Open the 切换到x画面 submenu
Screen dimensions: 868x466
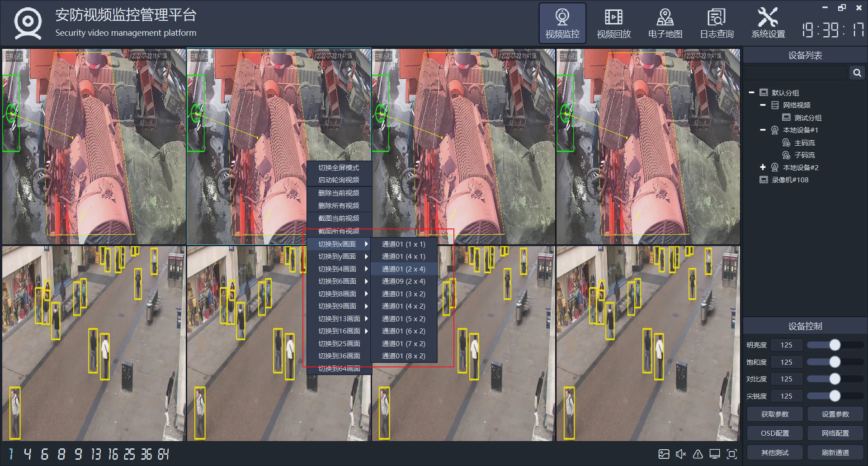point(339,244)
